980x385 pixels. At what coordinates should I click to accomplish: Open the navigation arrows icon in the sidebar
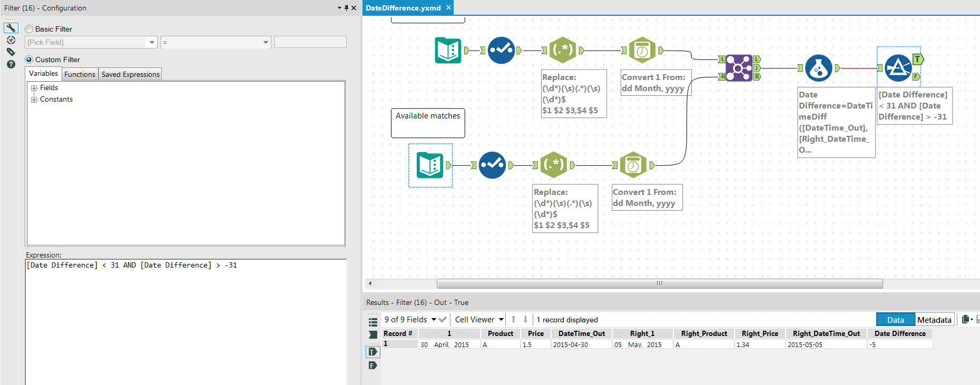click(x=11, y=40)
